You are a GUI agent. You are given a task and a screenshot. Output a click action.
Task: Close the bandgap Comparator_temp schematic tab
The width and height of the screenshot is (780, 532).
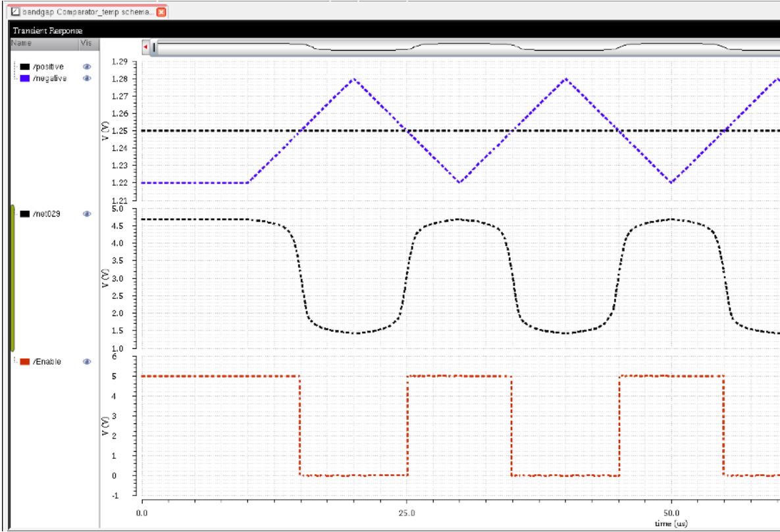(161, 12)
